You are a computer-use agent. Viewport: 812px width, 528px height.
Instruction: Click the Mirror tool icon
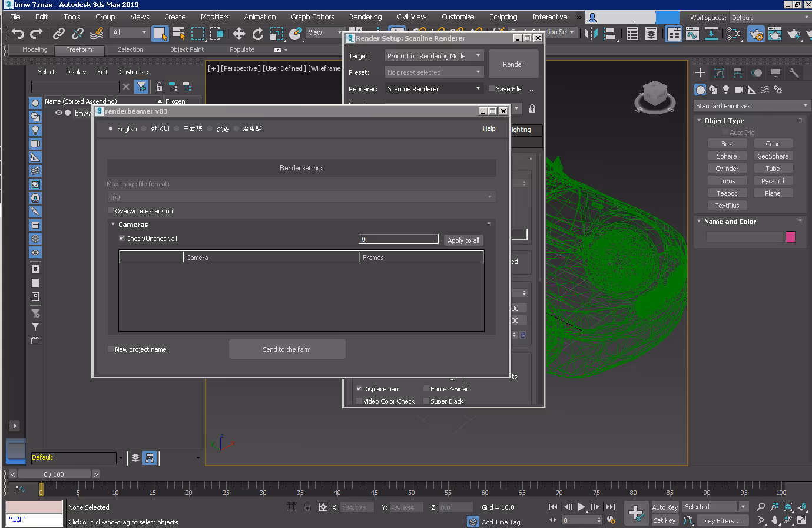click(591, 34)
